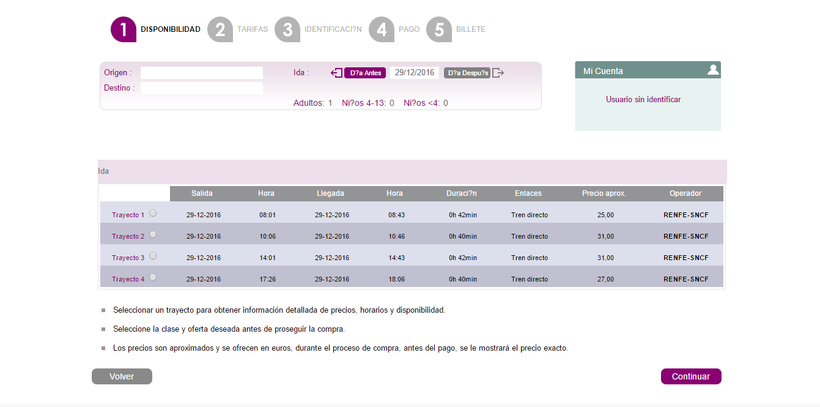Click step 4 circle for Pago
This screenshot has width=820, height=407.
coord(381,30)
